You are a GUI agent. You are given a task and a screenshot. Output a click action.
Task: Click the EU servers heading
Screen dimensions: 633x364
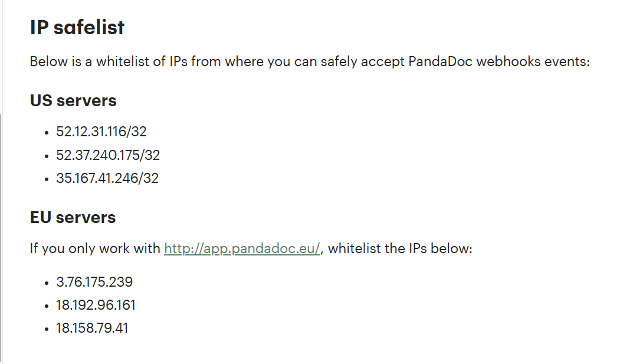73,218
